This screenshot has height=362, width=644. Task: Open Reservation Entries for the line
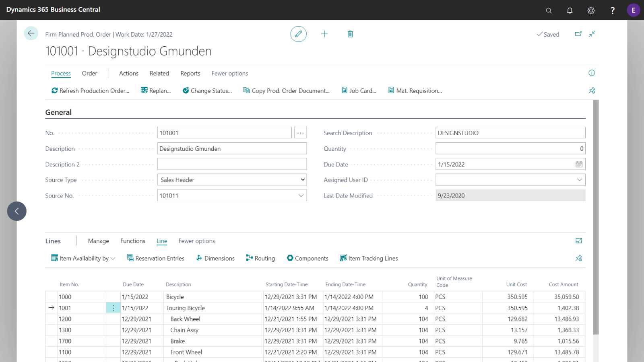(x=155, y=258)
